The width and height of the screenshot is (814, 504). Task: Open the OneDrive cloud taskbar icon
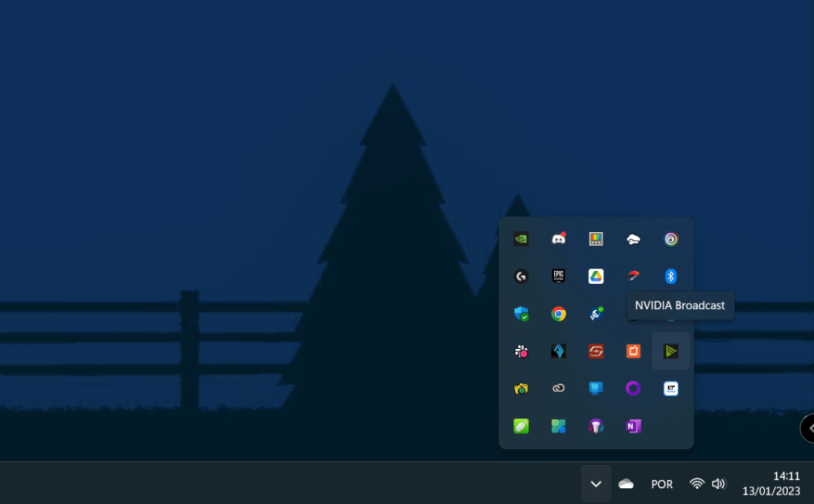(626, 483)
